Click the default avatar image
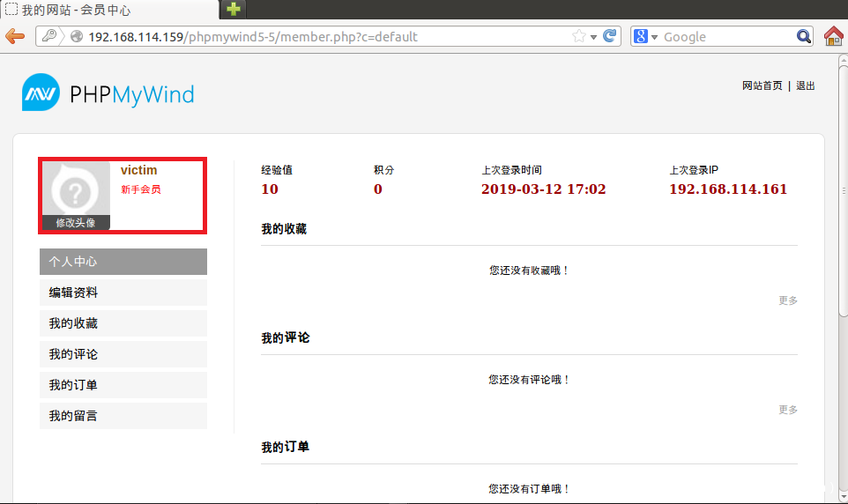The width and height of the screenshot is (848, 504). pyautogui.click(x=77, y=189)
